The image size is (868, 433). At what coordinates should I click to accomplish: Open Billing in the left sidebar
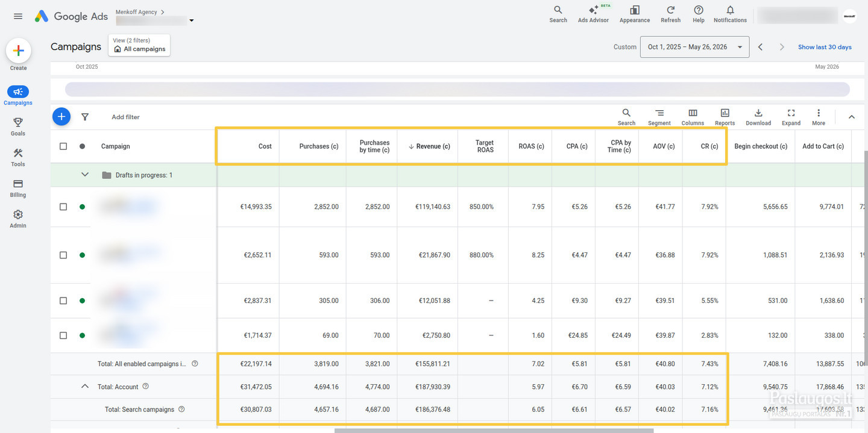[18, 188]
